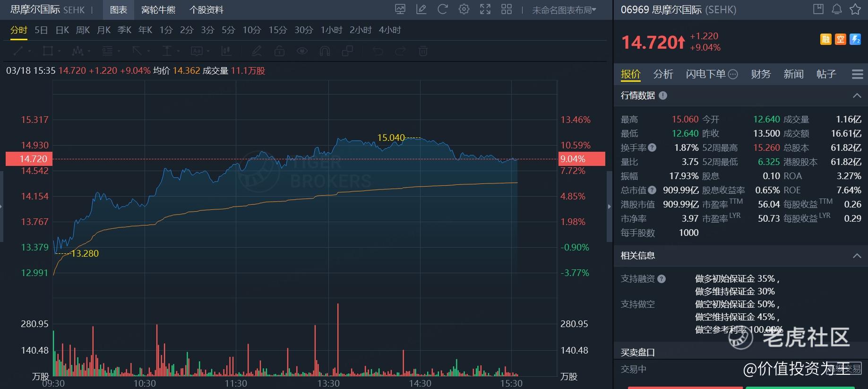868x389 pixels.
Task: Expand chart to fullscreen icon
Action: click(485, 9)
